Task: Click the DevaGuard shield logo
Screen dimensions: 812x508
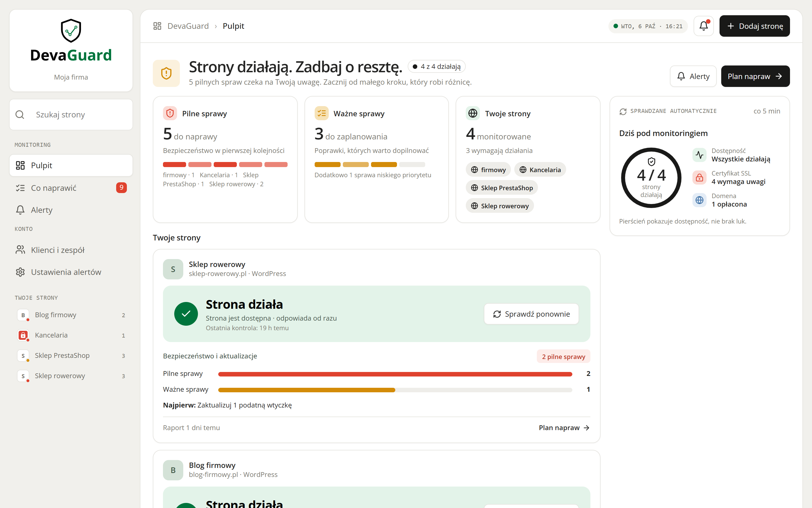Action: pos(71,30)
